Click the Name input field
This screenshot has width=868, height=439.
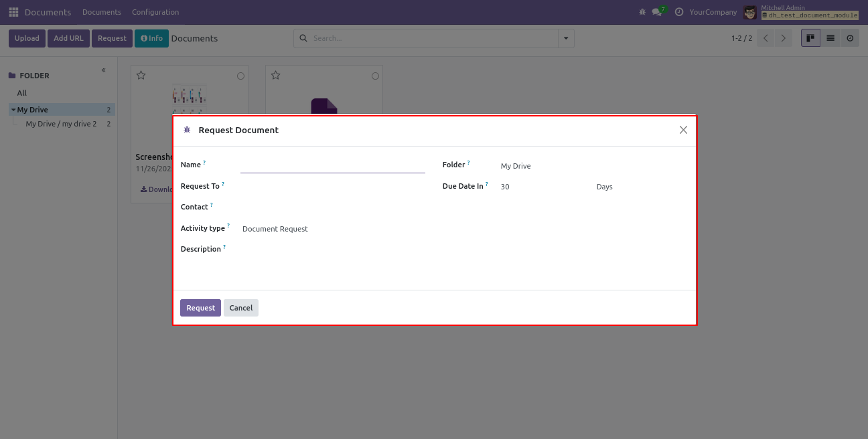332,165
